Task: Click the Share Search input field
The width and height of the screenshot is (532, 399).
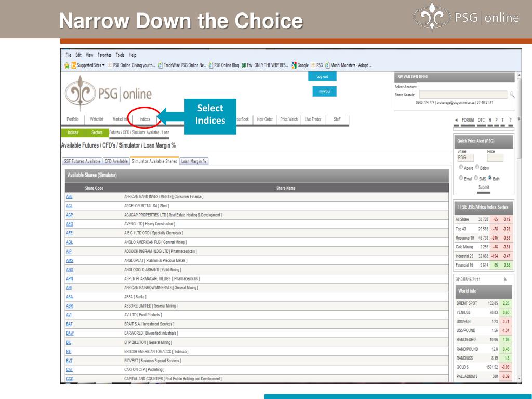Action: point(463,95)
